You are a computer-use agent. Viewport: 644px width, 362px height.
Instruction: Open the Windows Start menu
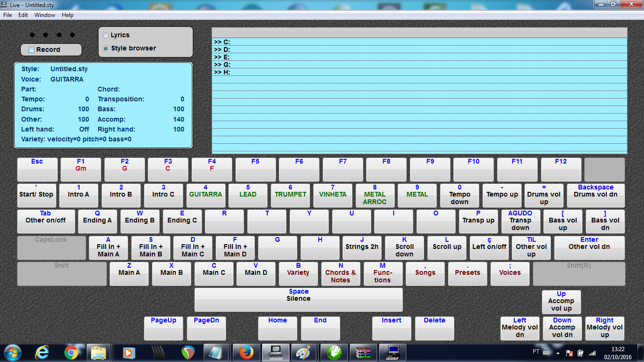tap(12, 353)
